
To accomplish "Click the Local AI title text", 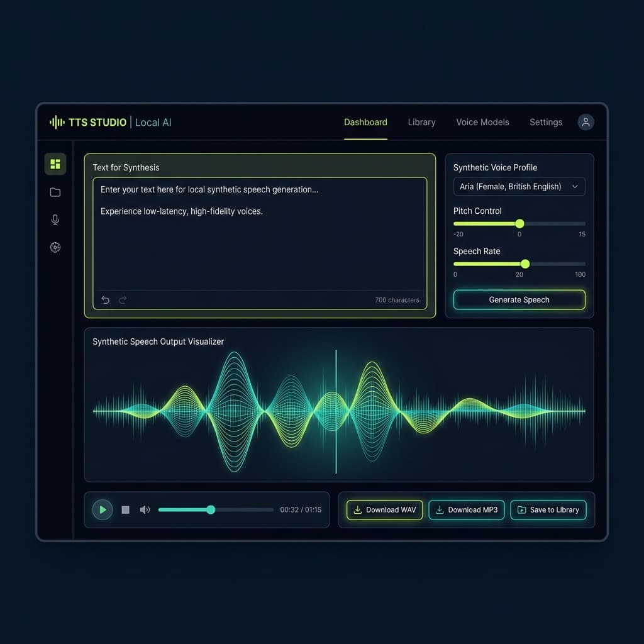I will coord(153,123).
